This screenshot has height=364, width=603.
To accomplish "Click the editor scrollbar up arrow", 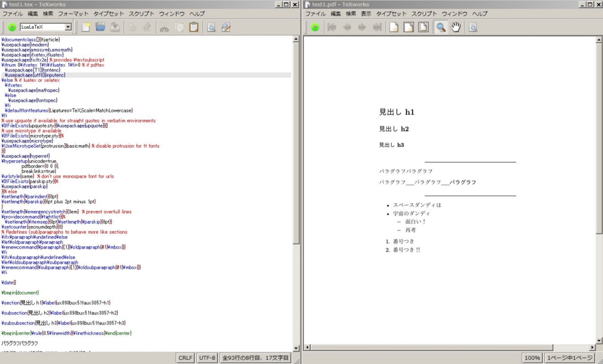I will pos(296,39).
